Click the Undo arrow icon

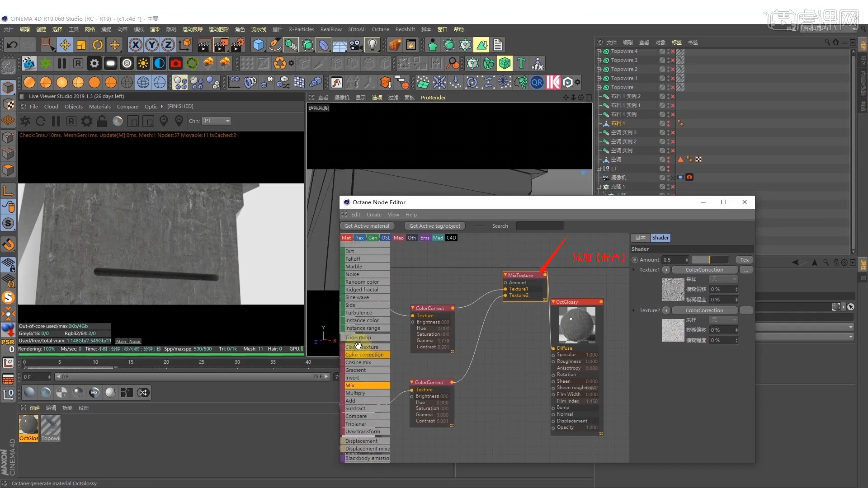(12, 45)
